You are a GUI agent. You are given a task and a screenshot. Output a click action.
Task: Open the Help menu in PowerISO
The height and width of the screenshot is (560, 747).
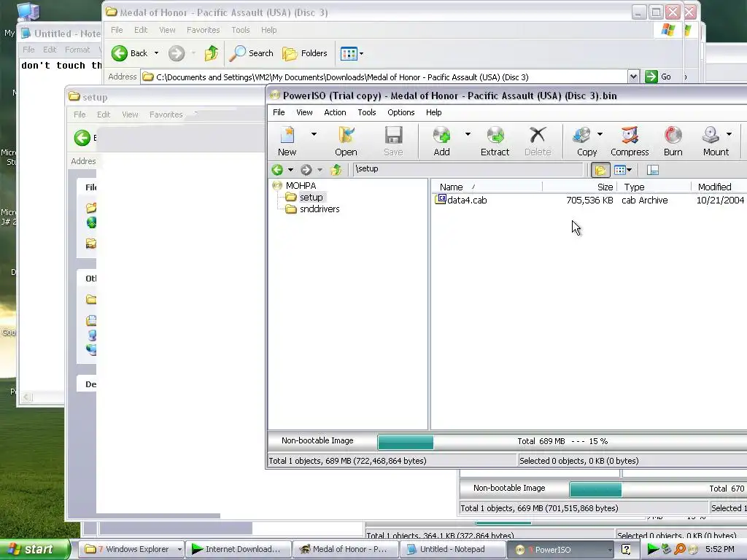(x=433, y=112)
